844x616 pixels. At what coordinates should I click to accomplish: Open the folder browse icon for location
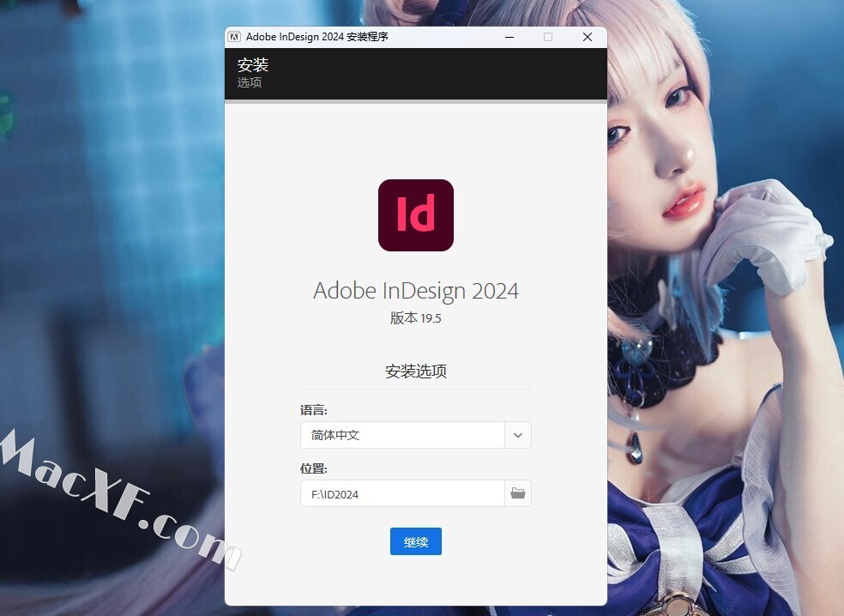[x=518, y=493]
